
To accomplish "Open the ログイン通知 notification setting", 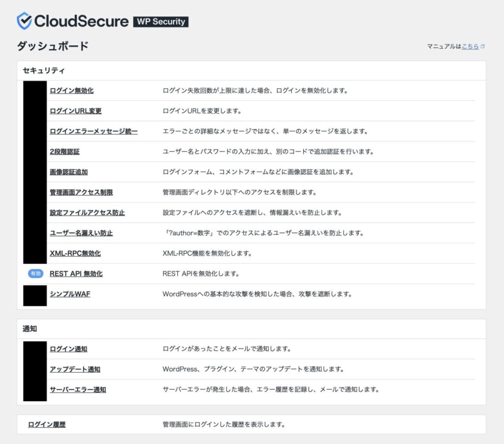I will [66, 349].
